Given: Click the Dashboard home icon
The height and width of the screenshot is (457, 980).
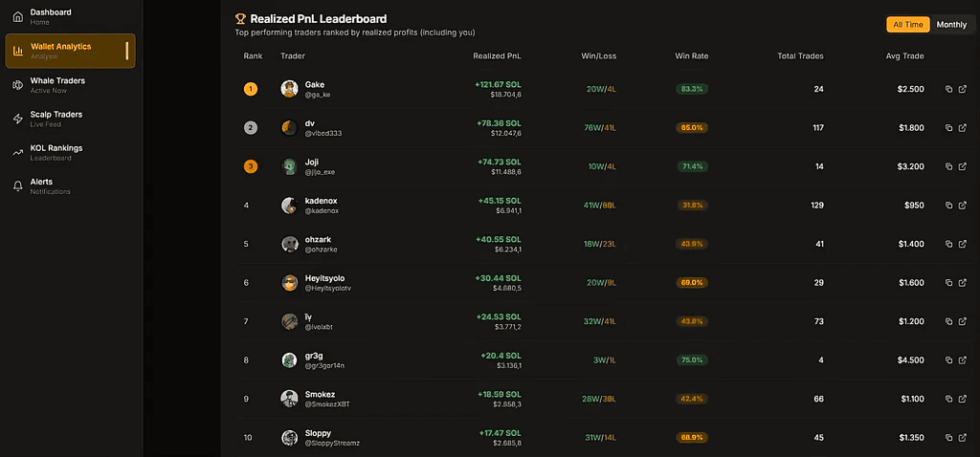Looking at the screenshot, I should coord(17,16).
